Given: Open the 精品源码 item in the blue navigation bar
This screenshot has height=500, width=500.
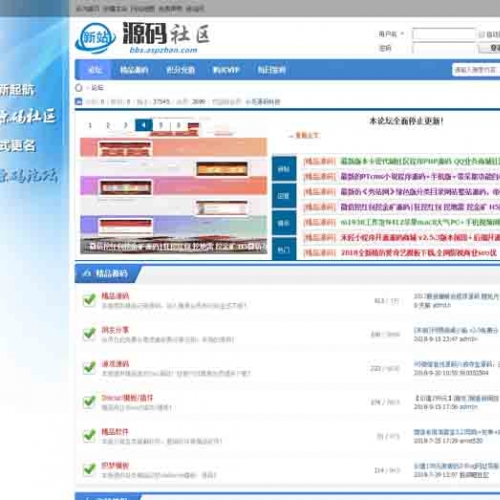Looking at the screenshot, I should tap(134, 70).
